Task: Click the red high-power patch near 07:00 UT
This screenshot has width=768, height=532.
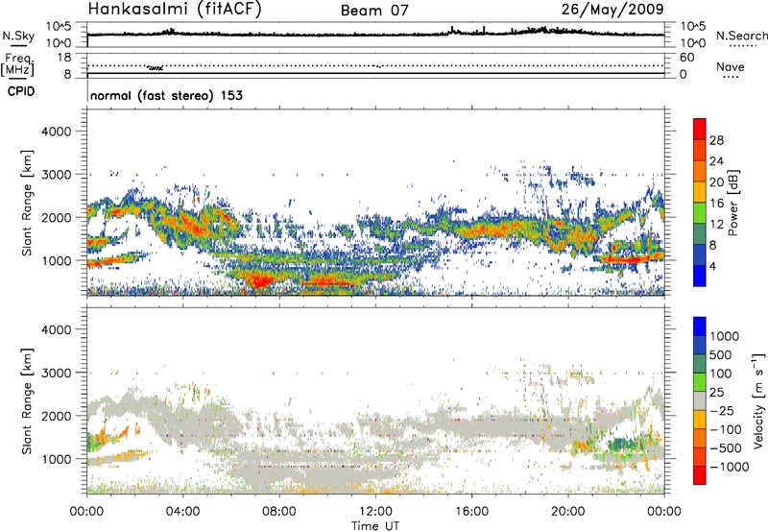Action: click(x=260, y=280)
